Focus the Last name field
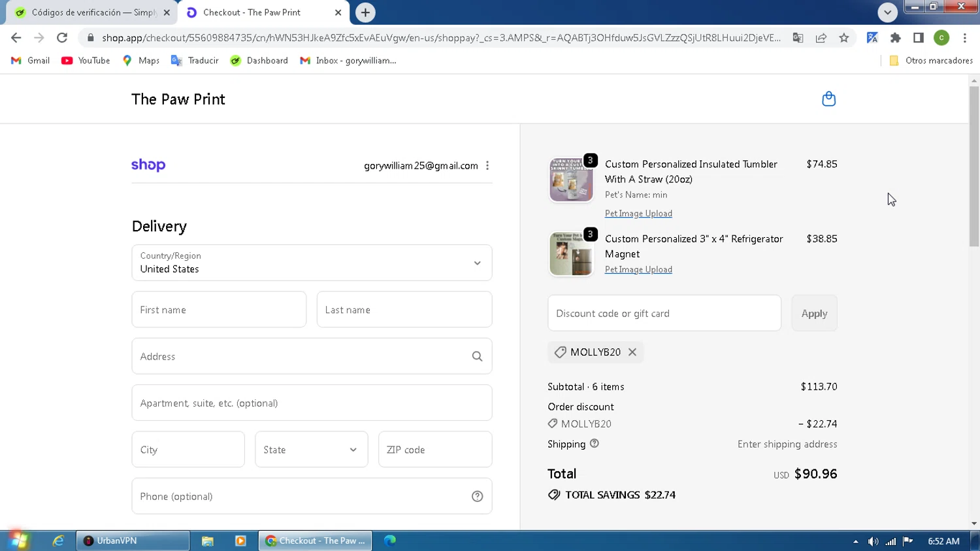Image resolution: width=980 pixels, height=551 pixels. tap(404, 310)
